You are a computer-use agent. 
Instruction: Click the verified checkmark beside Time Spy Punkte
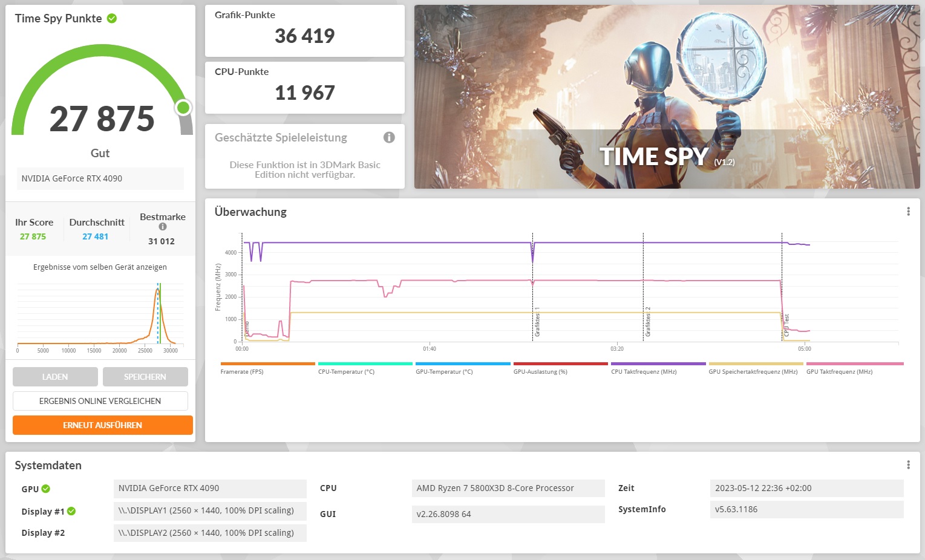click(111, 18)
